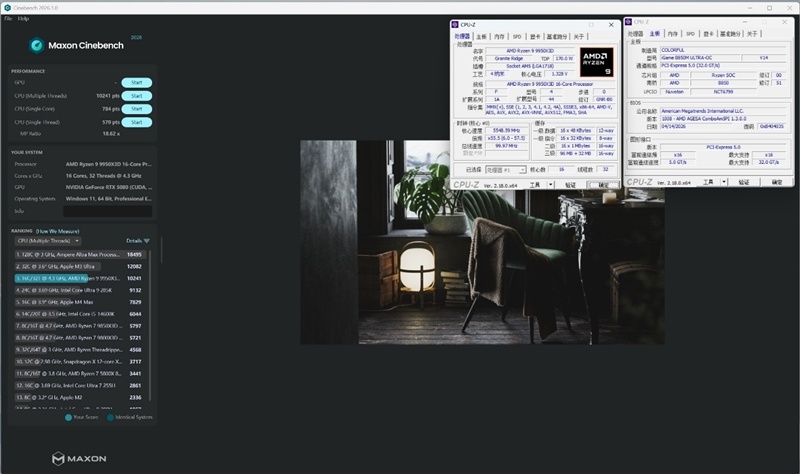Click the AMD Ryzen 9 logo in CPU-Z
This screenshot has width=800, height=474.
pos(596,62)
